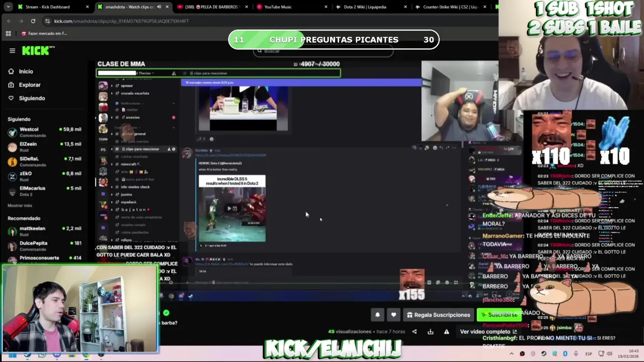Open clips-para-reaccionar channel settings gear

[174, 149]
